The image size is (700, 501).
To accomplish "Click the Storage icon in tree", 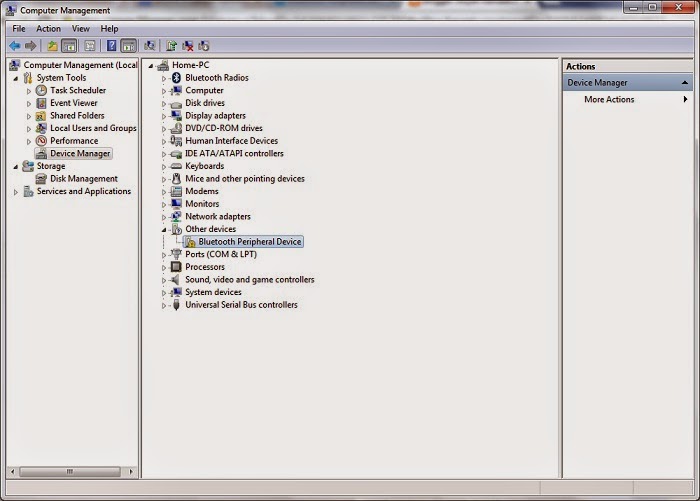I will 28,166.
